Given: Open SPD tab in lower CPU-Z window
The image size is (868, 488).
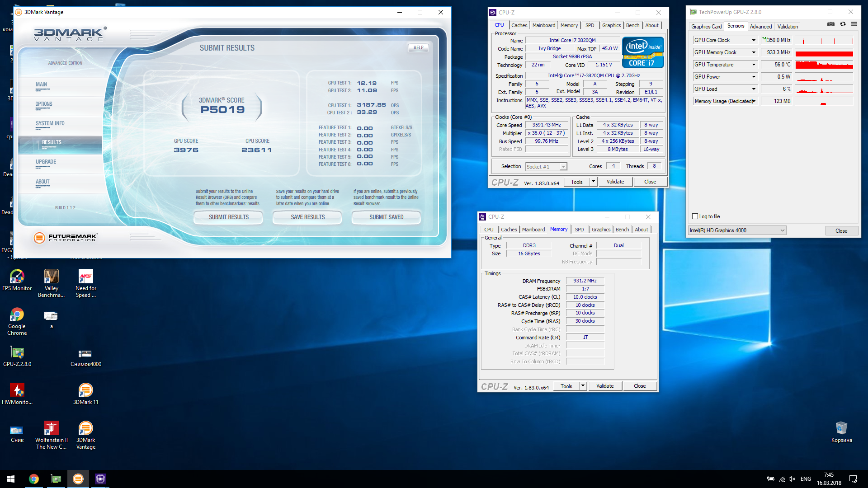Looking at the screenshot, I should (579, 230).
